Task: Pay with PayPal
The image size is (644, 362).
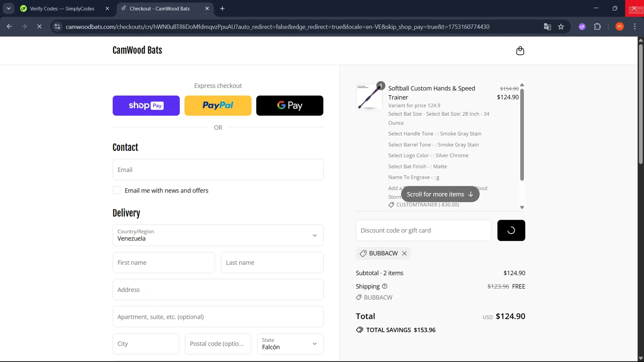Action: pyautogui.click(x=218, y=106)
